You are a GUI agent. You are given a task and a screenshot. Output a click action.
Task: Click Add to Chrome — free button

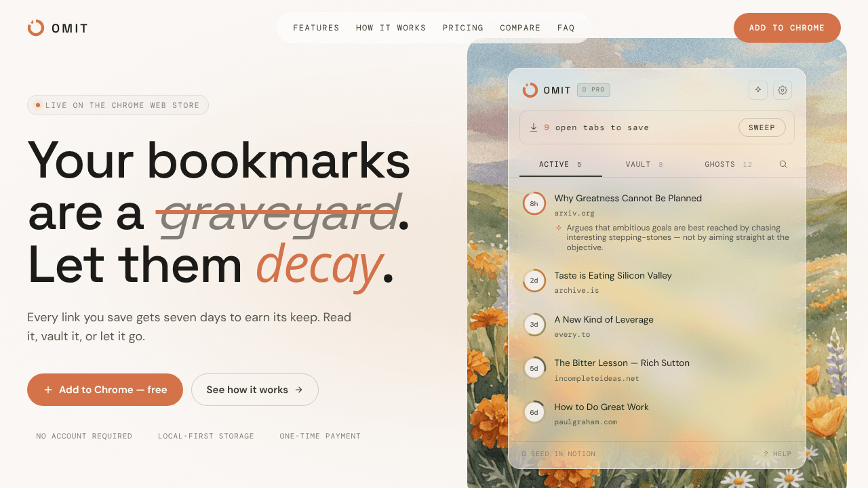(x=105, y=390)
